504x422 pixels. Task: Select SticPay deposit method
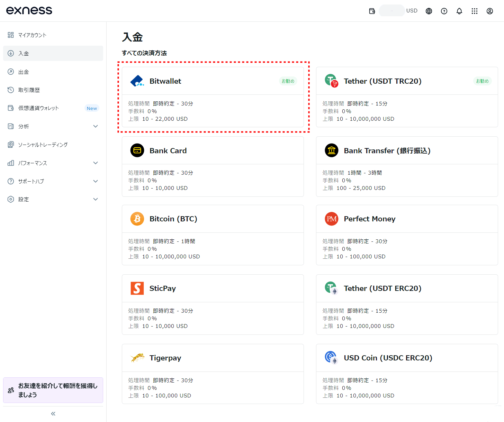(213, 304)
